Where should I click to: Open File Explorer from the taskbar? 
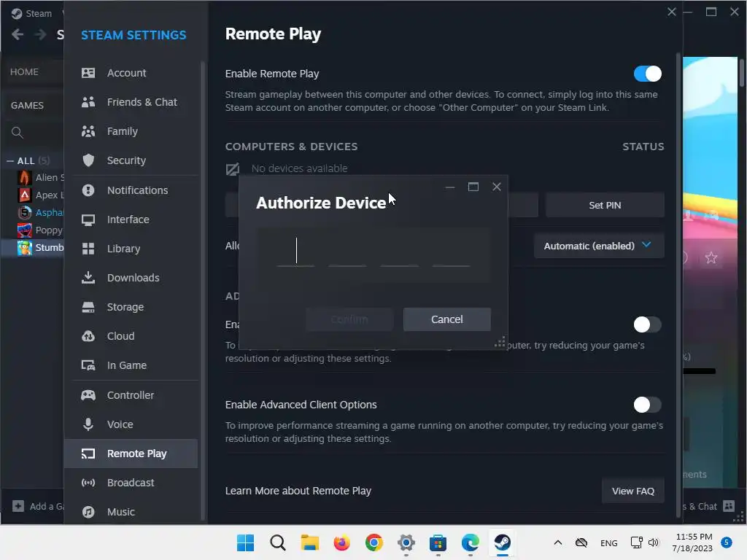309,542
